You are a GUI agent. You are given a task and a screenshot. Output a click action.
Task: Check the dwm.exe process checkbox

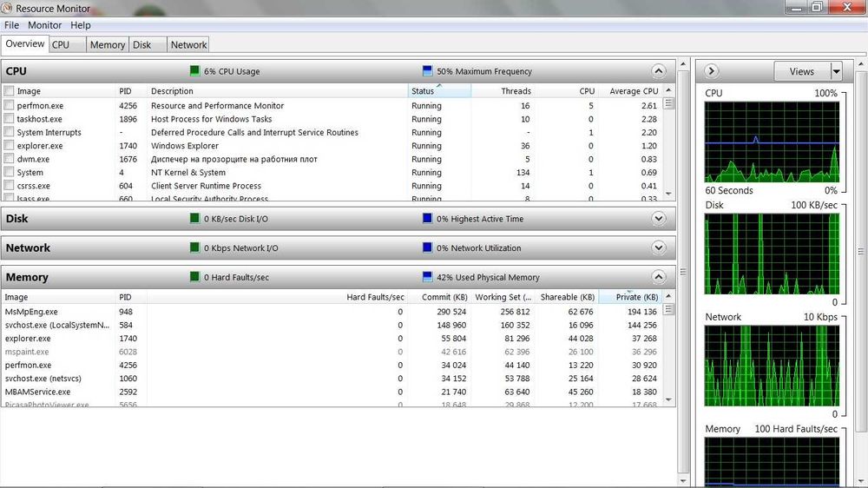coord(9,158)
